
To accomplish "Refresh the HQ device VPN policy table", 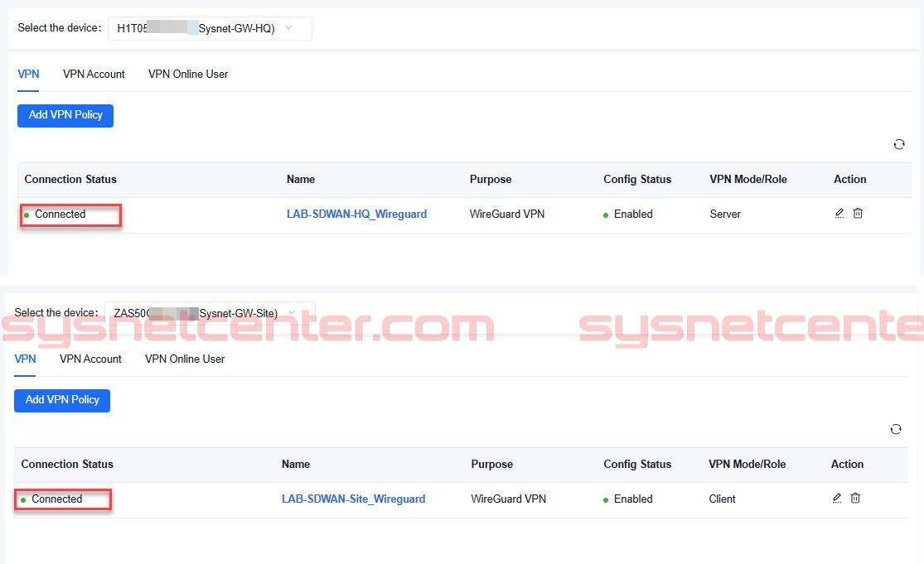I will click(899, 144).
